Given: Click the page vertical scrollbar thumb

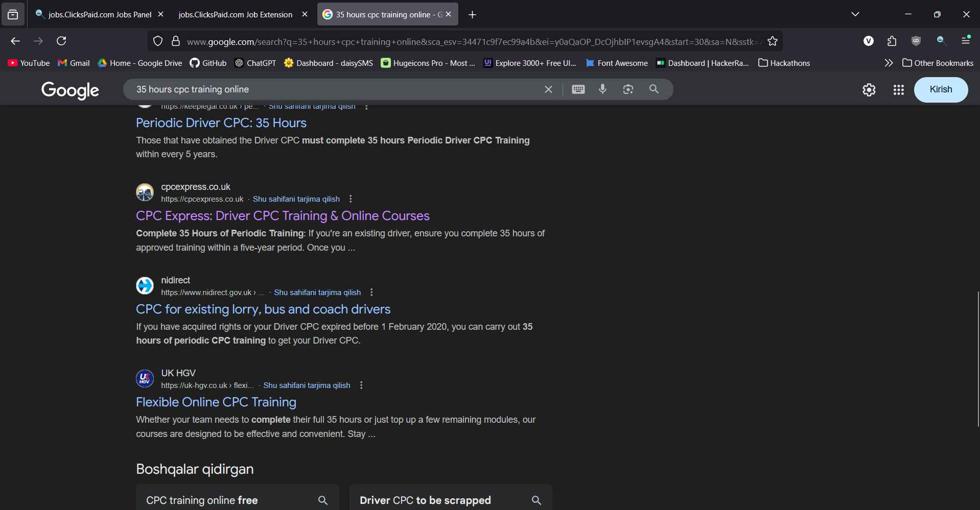Looking at the screenshot, I should [978, 359].
